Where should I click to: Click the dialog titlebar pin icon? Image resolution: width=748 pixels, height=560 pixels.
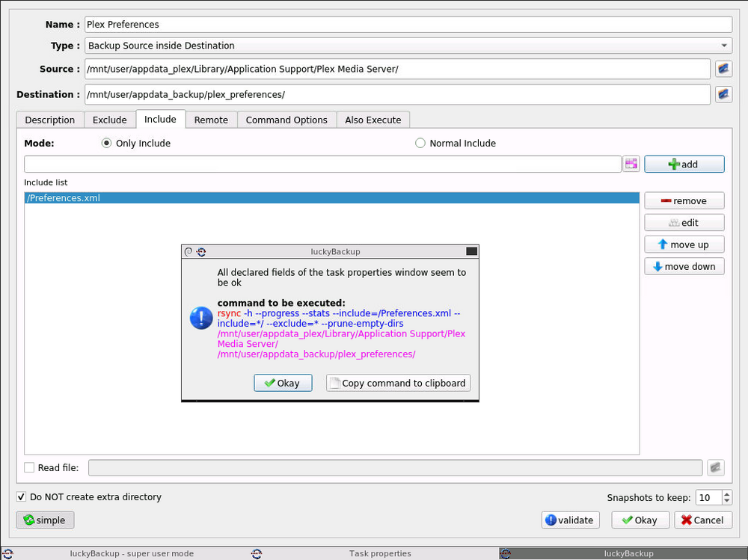click(188, 251)
